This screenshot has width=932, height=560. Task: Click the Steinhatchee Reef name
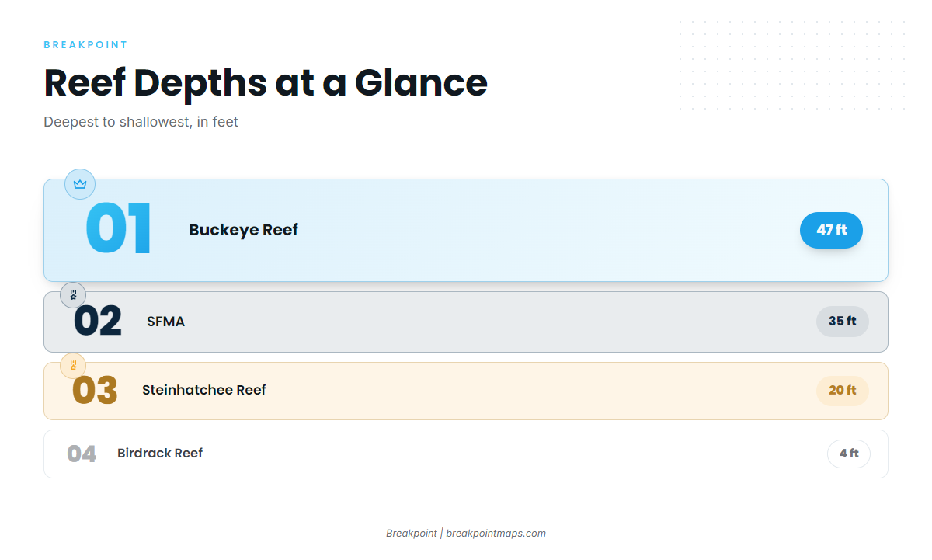[x=204, y=390]
